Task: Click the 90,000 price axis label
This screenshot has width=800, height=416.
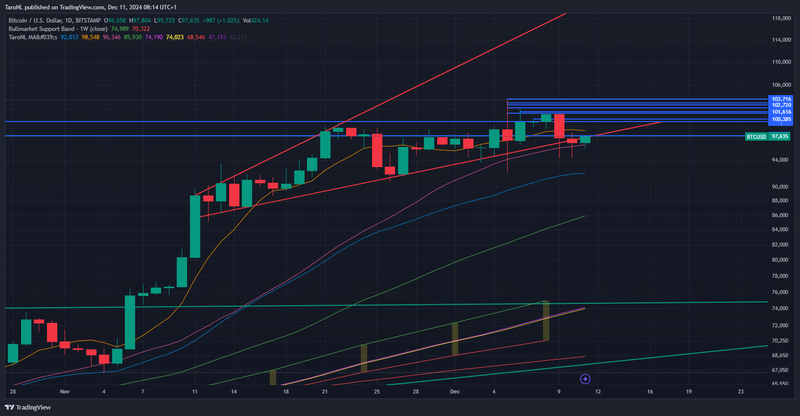Action: point(780,187)
